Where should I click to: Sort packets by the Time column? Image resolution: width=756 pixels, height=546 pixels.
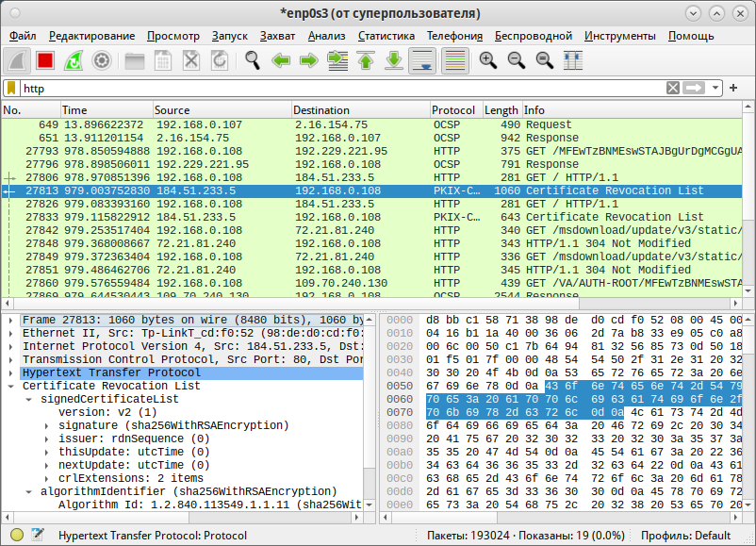pos(107,110)
